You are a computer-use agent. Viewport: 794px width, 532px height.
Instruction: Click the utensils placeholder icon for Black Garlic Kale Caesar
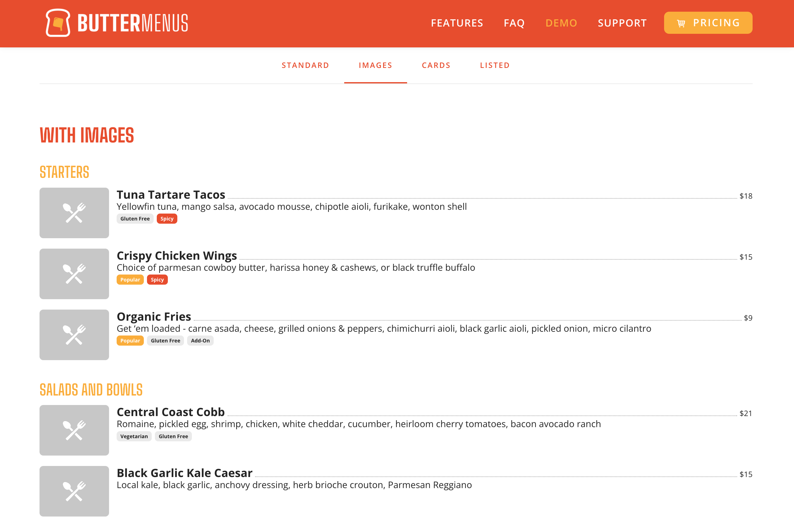(x=74, y=491)
